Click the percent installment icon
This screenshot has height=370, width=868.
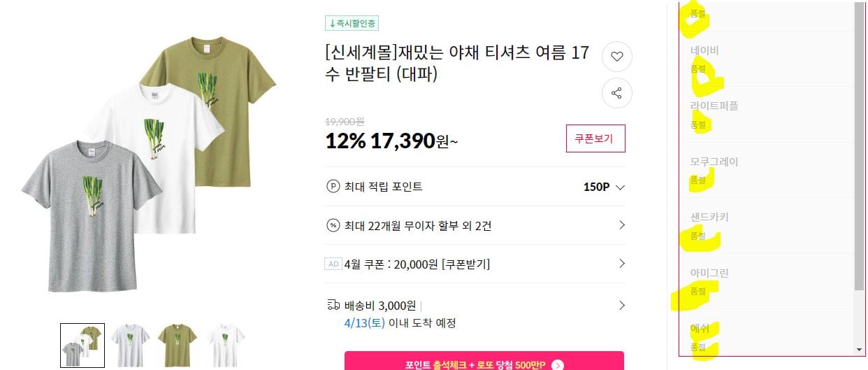(x=333, y=226)
